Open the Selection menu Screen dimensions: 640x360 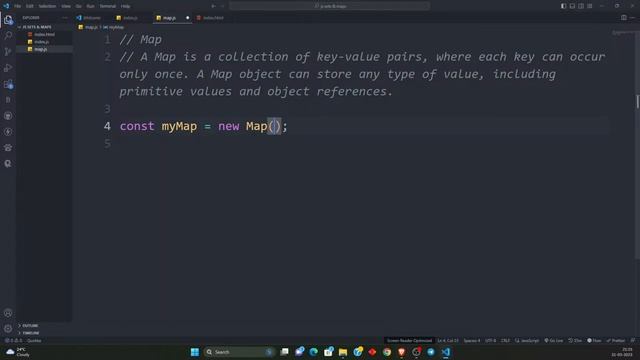pyautogui.click(x=47, y=6)
